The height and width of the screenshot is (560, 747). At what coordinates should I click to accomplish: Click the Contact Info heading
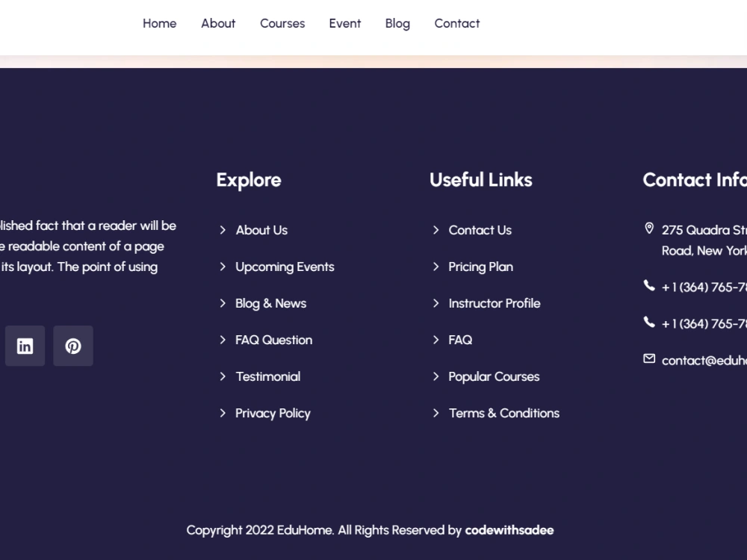coord(695,180)
